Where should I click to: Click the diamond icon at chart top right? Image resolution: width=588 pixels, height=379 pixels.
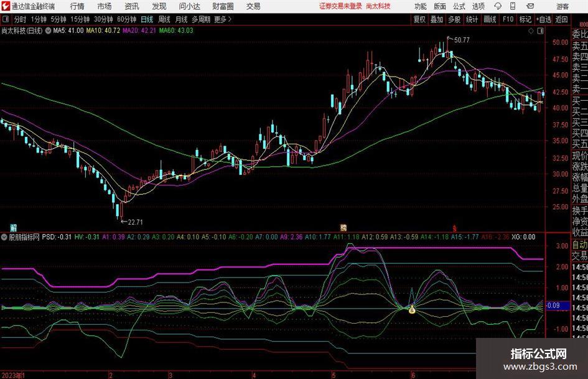(x=531, y=31)
